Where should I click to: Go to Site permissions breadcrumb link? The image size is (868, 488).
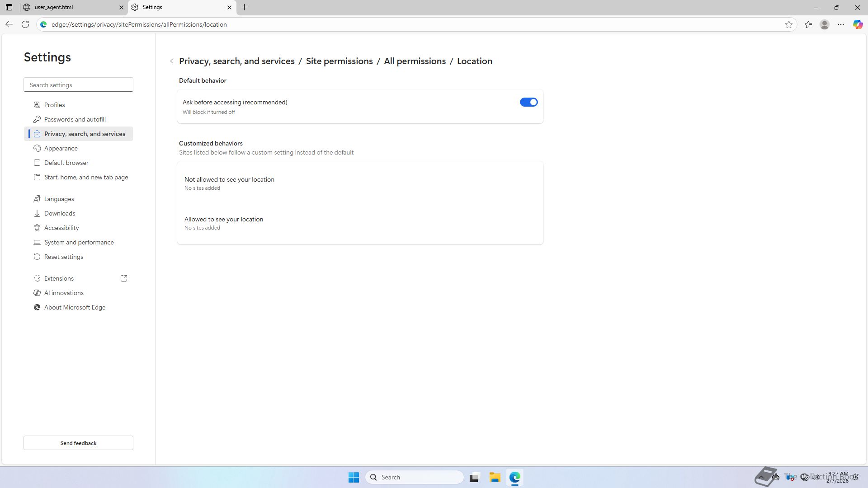click(x=339, y=61)
